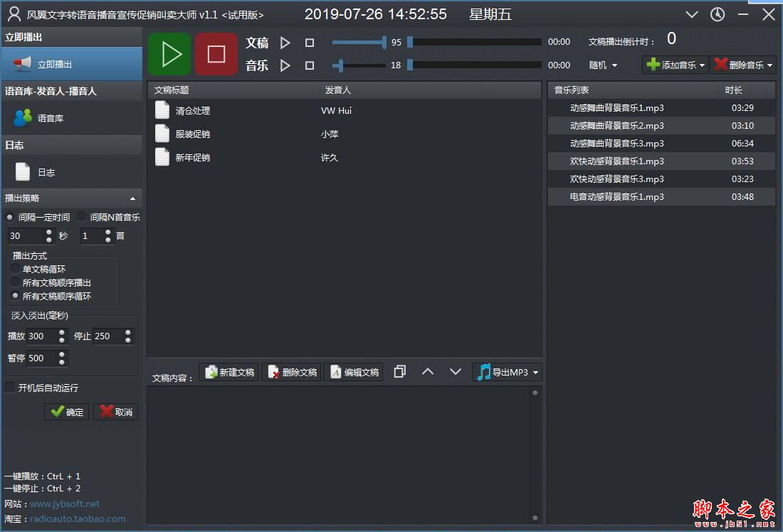The width and height of the screenshot is (783, 532).
Task: Click the copy script icon
Action: click(399, 372)
